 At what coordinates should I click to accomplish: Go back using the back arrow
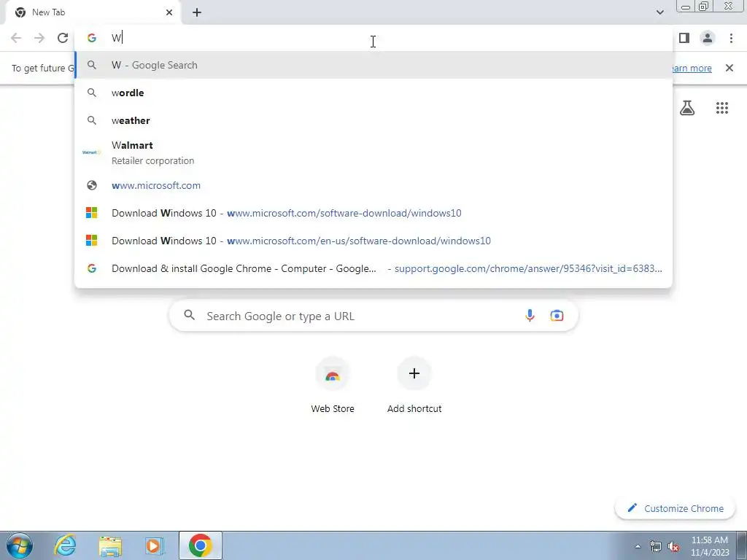tap(16, 38)
